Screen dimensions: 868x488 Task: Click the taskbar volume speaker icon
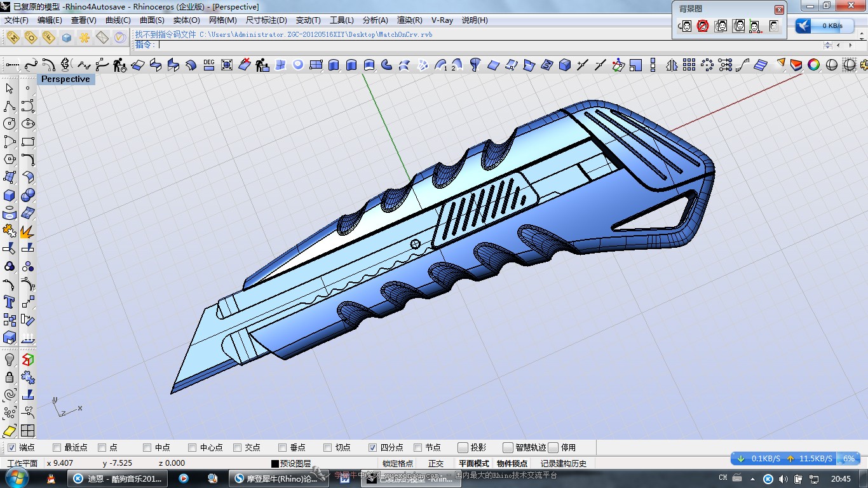pos(783,478)
